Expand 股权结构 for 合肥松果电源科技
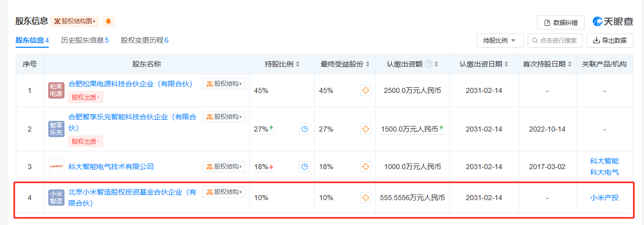644x225 pixels. point(224,84)
